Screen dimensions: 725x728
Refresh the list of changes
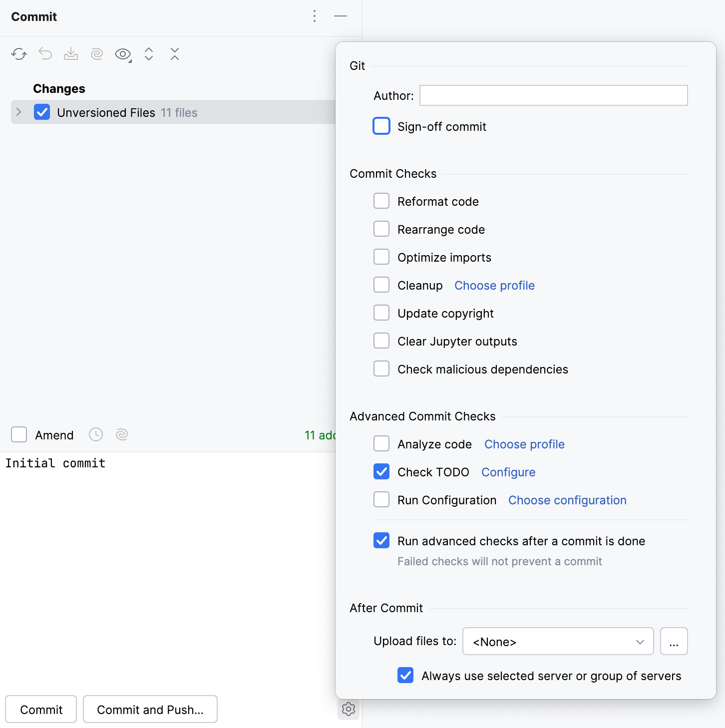tap(19, 54)
